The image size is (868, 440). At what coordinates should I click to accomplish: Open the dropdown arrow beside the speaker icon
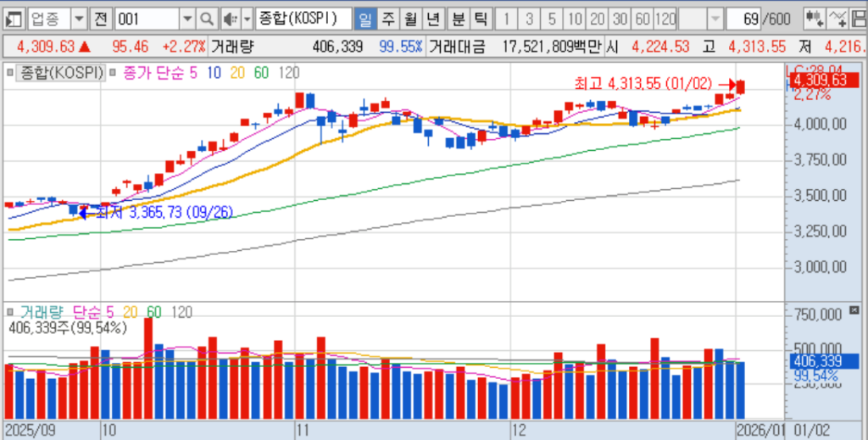click(246, 19)
